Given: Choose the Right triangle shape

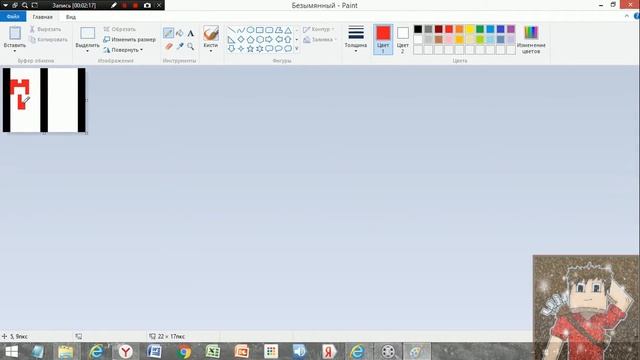Looking at the screenshot, I should 231,40.
